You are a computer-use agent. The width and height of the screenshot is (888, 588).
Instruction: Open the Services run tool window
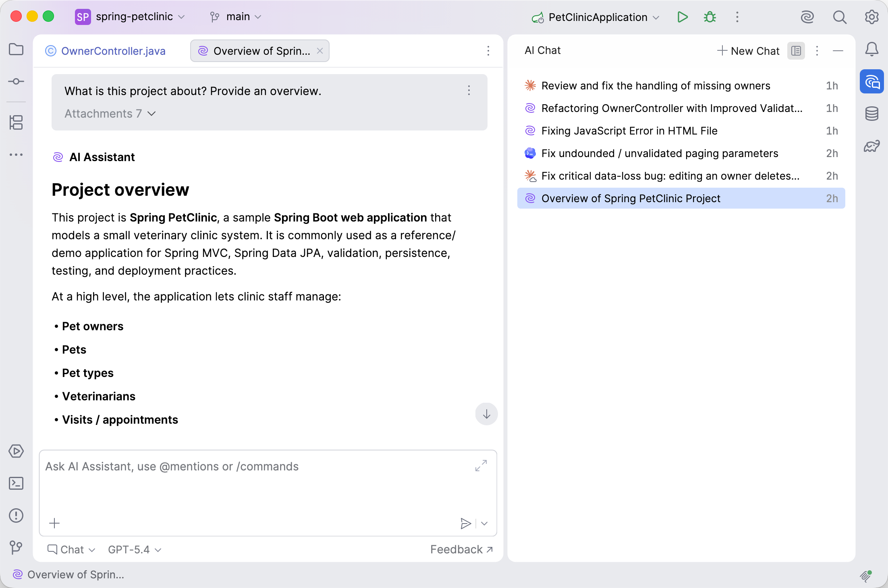[16, 451]
